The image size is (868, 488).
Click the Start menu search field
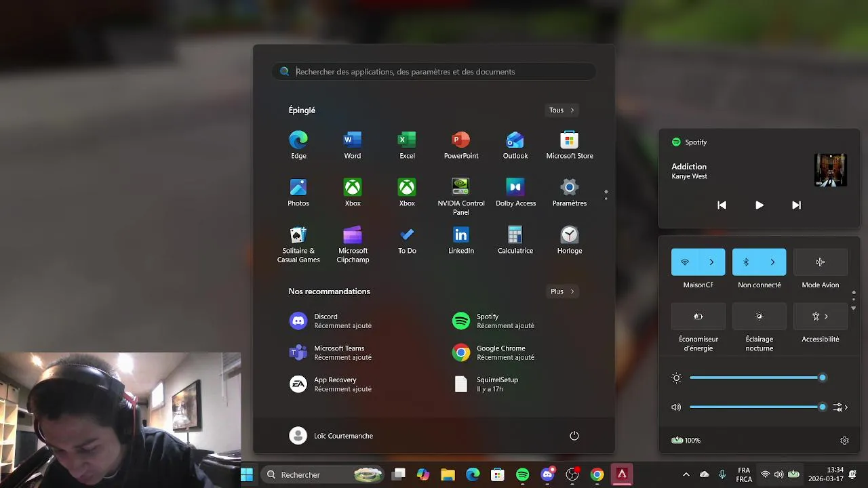point(434,72)
